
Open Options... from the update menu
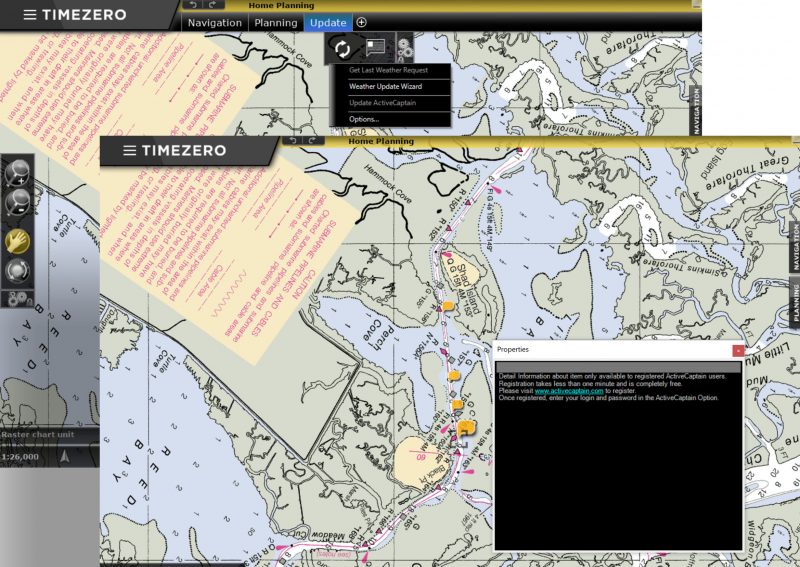coord(364,119)
